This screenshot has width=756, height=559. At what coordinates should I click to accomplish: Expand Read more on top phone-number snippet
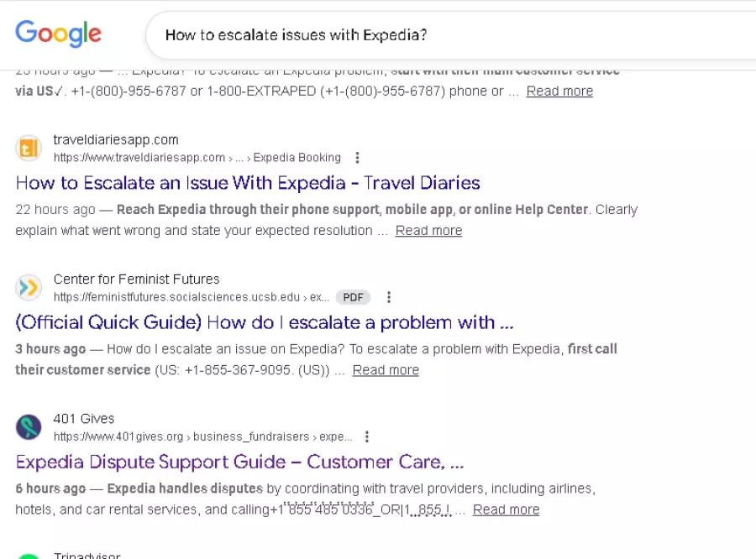tap(559, 91)
